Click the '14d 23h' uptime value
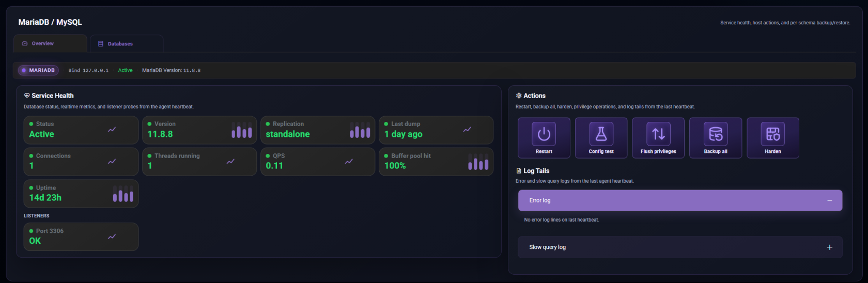This screenshot has width=868, height=283. pyautogui.click(x=45, y=198)
